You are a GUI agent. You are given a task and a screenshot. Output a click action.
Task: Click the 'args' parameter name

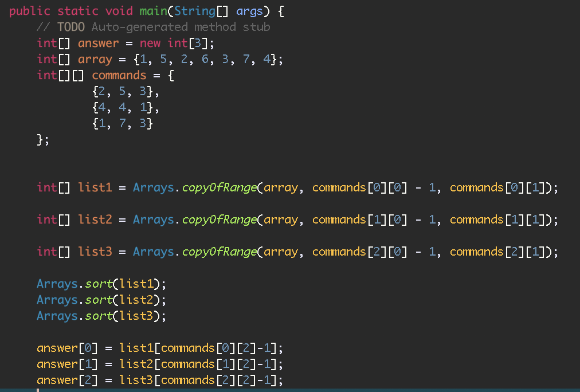point(249,12)
